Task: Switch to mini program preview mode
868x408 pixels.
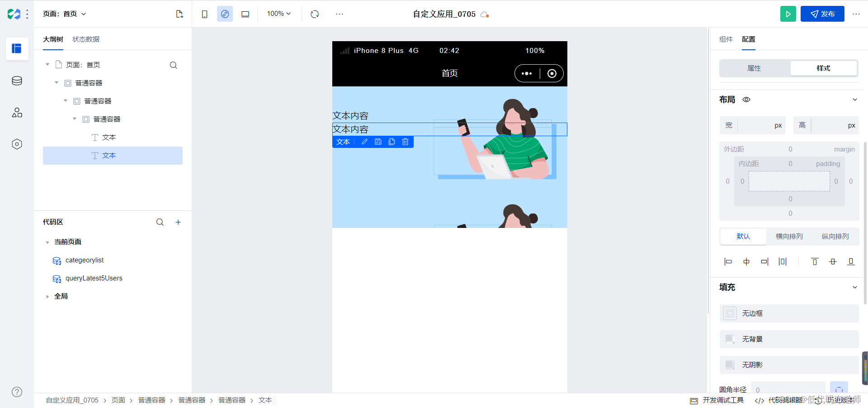Action: coord(225,14)
